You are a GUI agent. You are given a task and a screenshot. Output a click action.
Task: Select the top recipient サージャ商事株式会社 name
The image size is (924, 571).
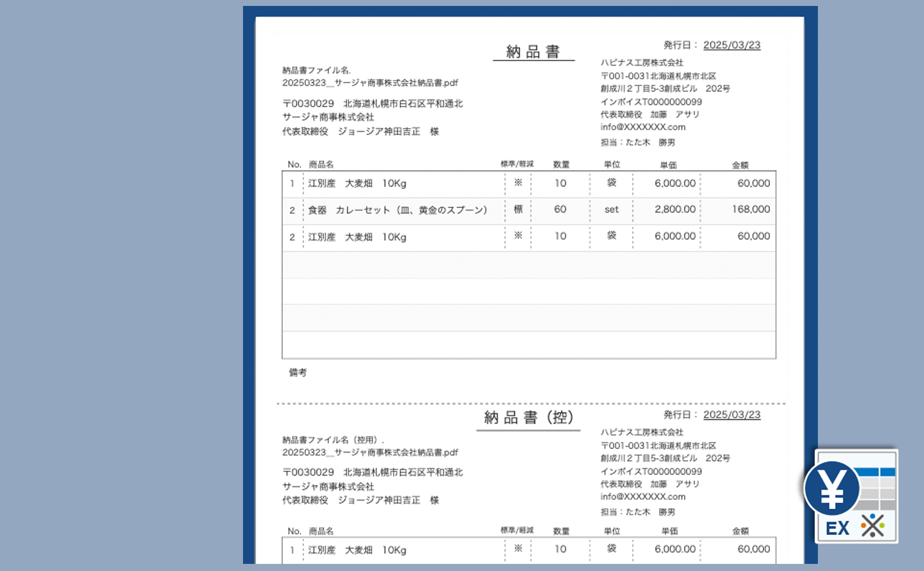(328, 117)
